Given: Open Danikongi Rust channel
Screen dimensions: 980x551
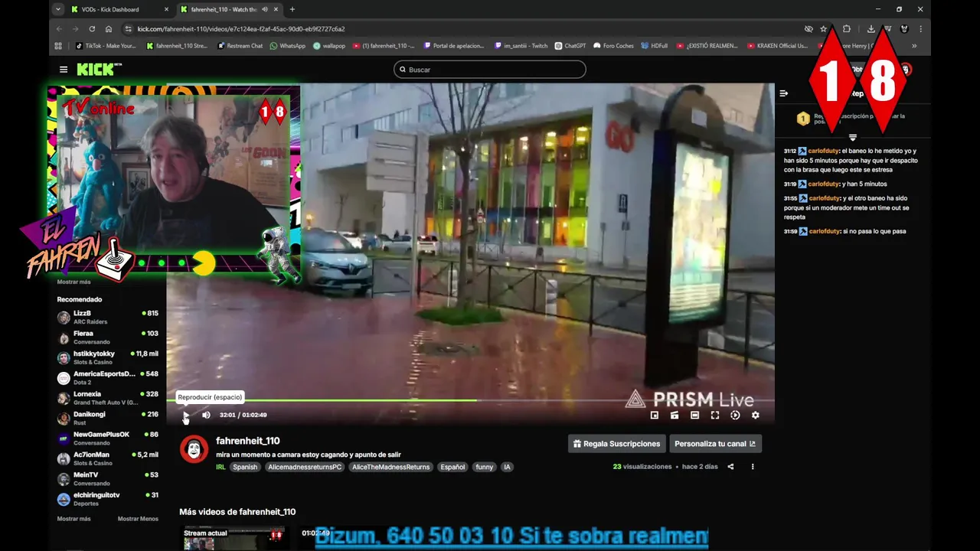Looking at the screenshot, I should 108,418.
